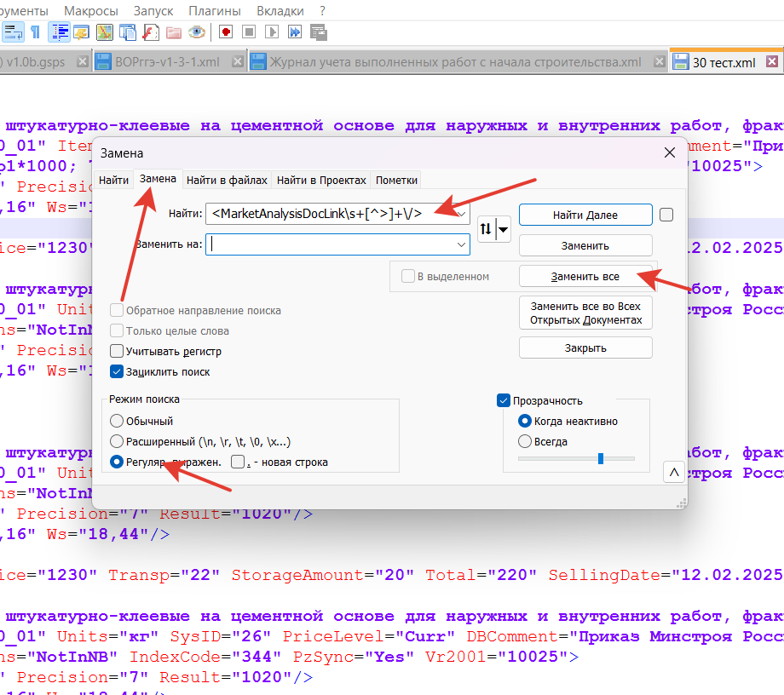Open the Folder as Workspace icon
This screenshot has height=695, width=784.
coord(174,32)
